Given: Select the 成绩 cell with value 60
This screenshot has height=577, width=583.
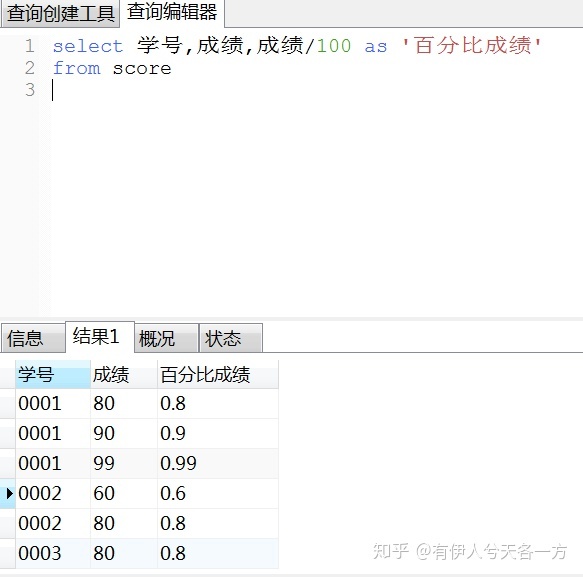Looking at the screenshot, I should (x=124, y=493).
